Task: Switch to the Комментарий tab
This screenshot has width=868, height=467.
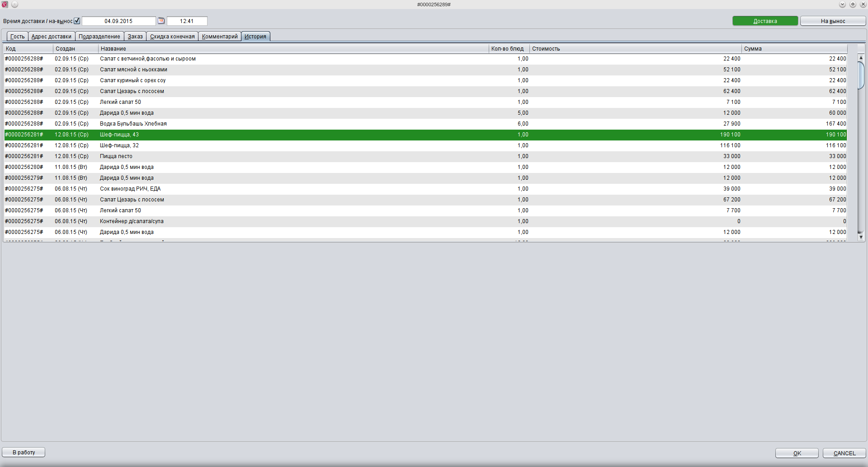Action: coord(220,37)
